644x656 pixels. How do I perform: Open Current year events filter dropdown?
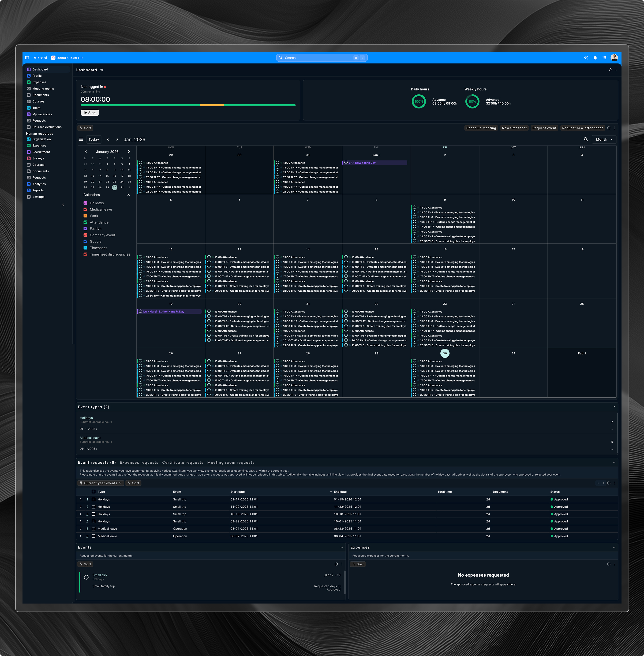coord(101,483)
